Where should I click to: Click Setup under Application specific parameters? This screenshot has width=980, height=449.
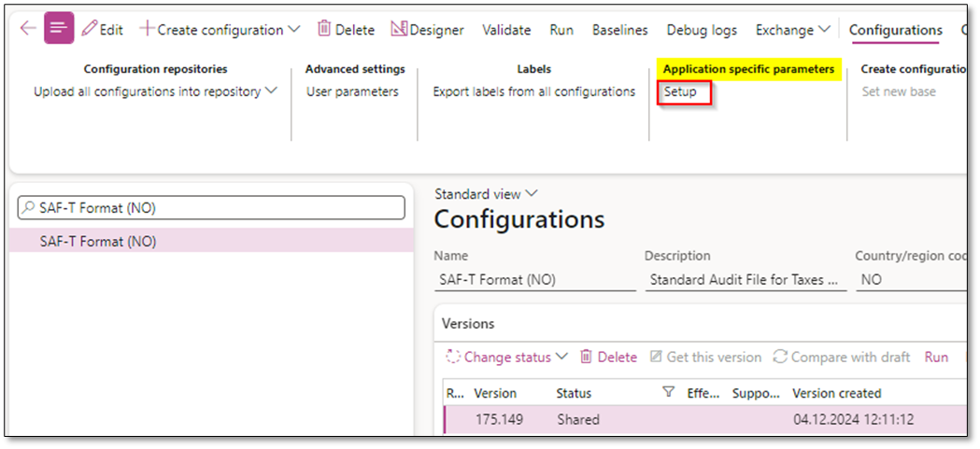tap(680, 91)
